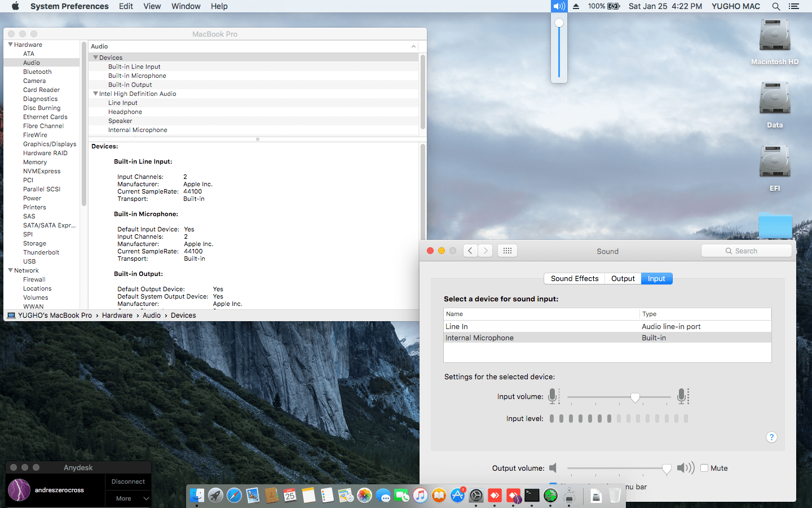Launch Launchpad from the Dock
This screenshot has height=508, width=812.
coord(215,496)
